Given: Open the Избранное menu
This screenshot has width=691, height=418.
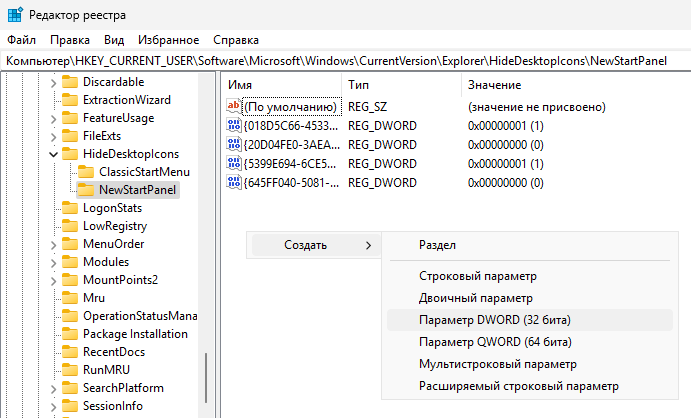Looking at the screenshot, I should 169,40.
